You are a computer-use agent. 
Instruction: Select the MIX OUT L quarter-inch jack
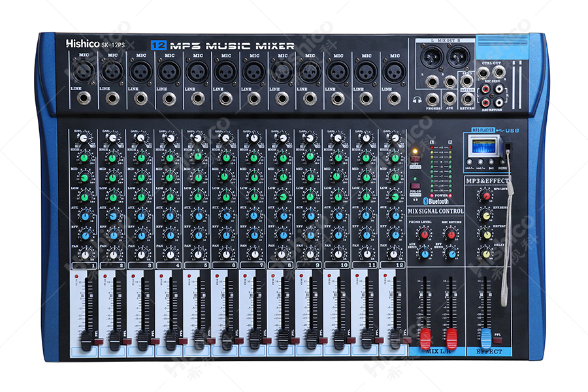tap(432, 82)
